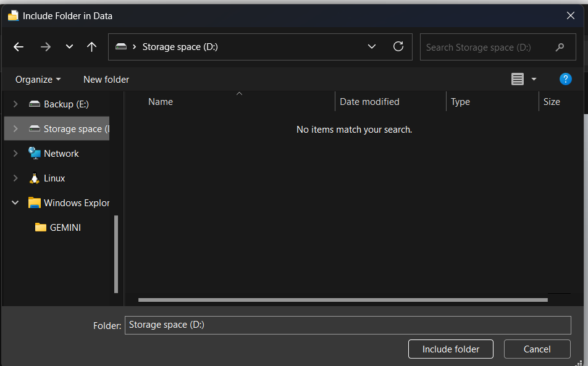Click the Cancel button

[537, 349]
